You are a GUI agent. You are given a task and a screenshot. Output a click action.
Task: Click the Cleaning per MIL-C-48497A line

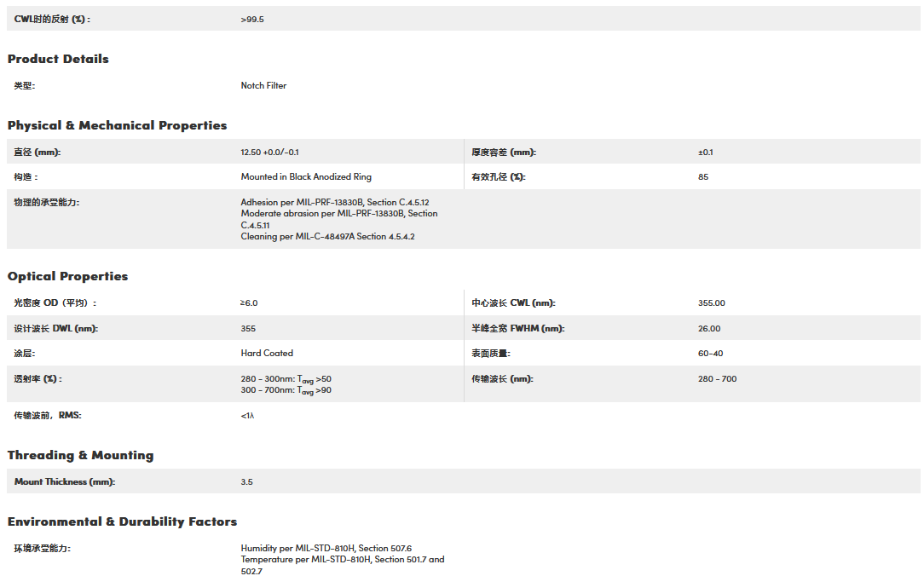tap(327, 237)
